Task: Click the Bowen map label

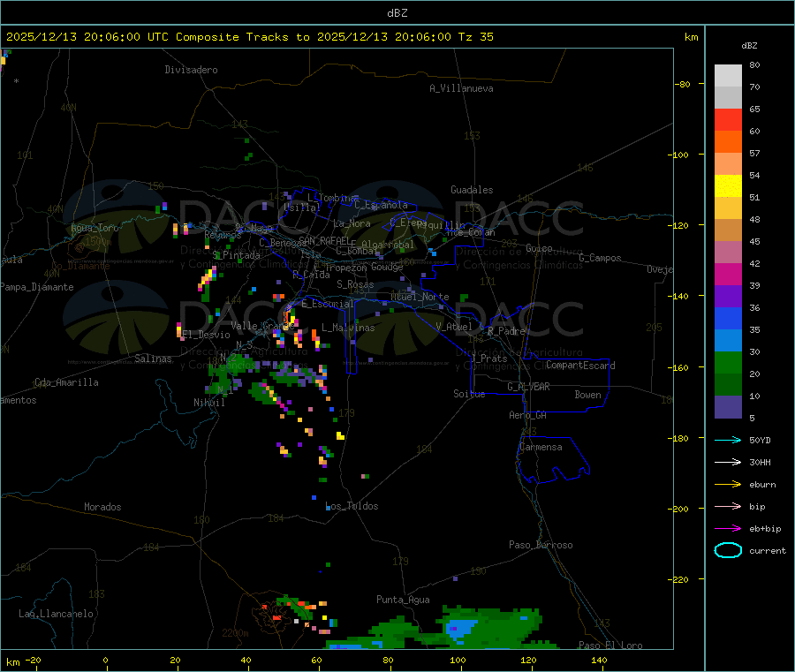Action: pos(587,395)
